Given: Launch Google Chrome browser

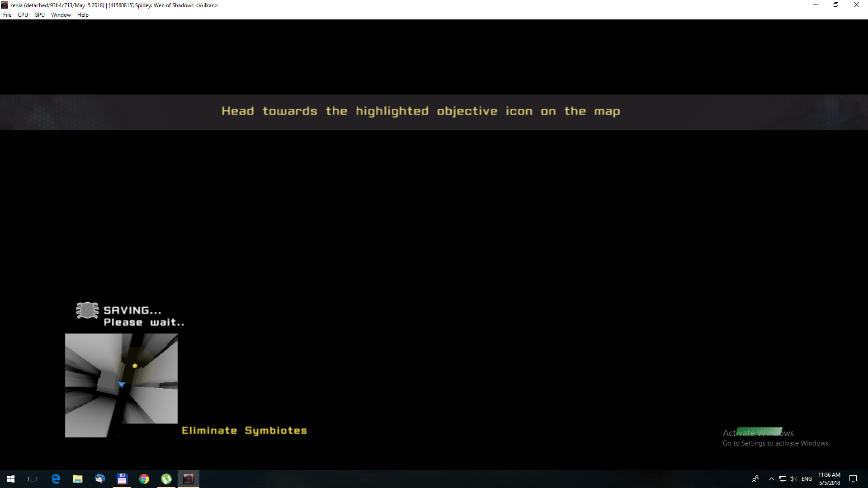Looking at the screenshot, I should 144,479.
